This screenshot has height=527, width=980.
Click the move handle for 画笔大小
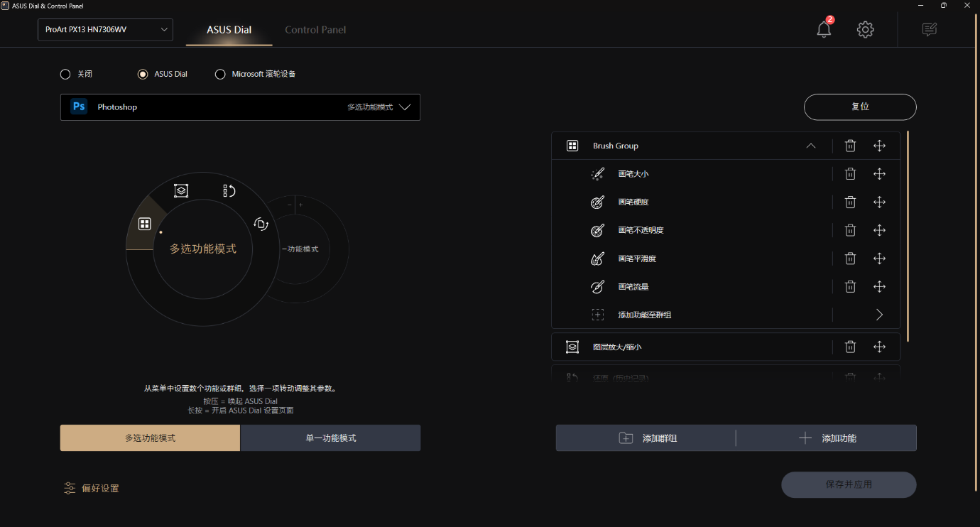click(879, 174)
